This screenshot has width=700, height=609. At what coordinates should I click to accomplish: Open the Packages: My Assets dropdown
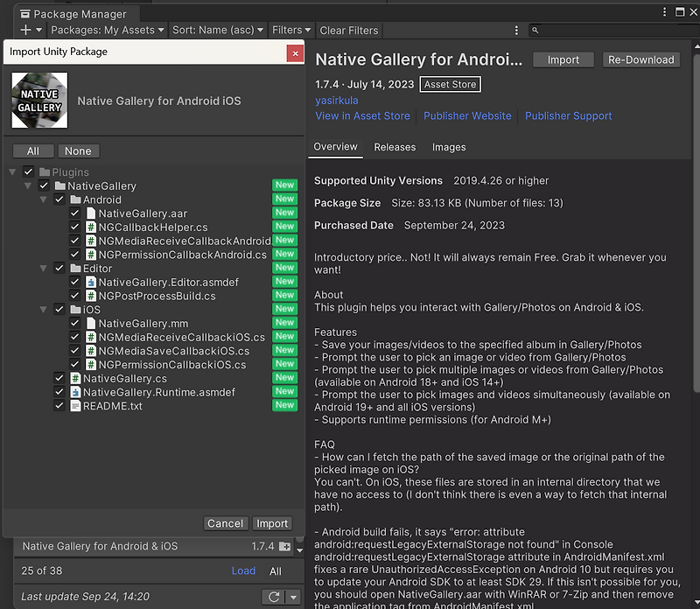[x=108, y=30]
